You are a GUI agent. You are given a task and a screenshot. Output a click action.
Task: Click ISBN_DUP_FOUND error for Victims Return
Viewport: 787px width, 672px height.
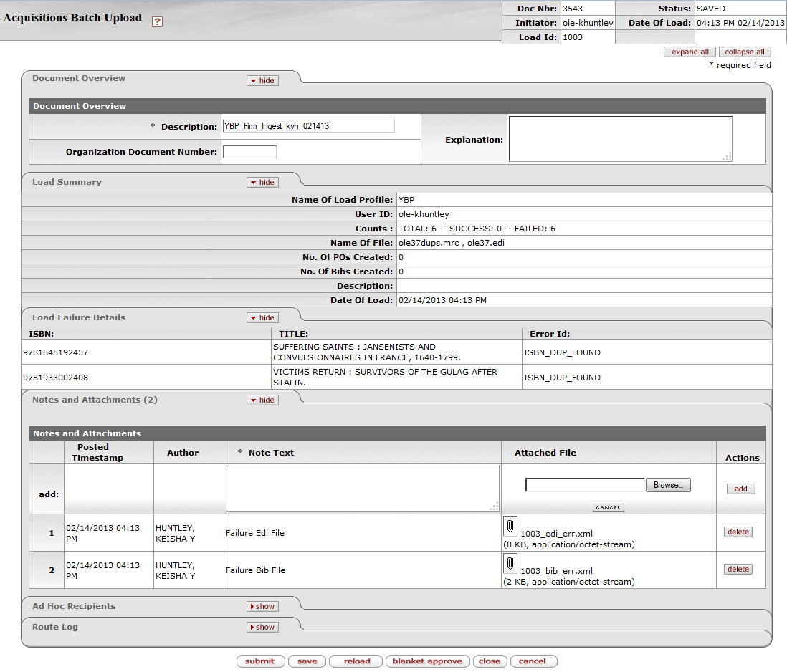point(562,378)
